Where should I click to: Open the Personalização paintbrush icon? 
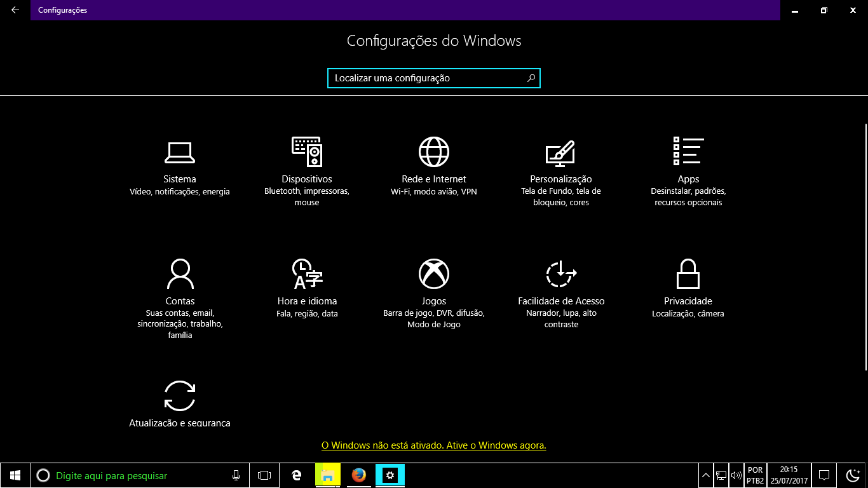coord(561,152)
